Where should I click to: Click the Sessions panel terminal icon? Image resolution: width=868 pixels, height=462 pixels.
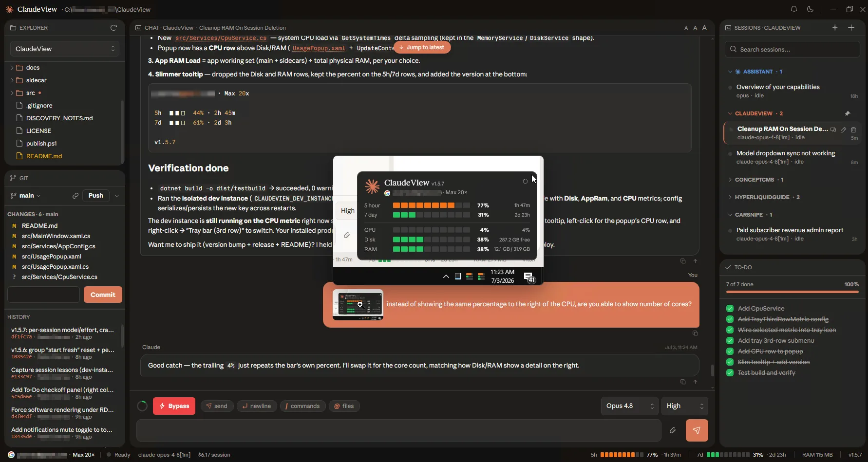point(728,28)
